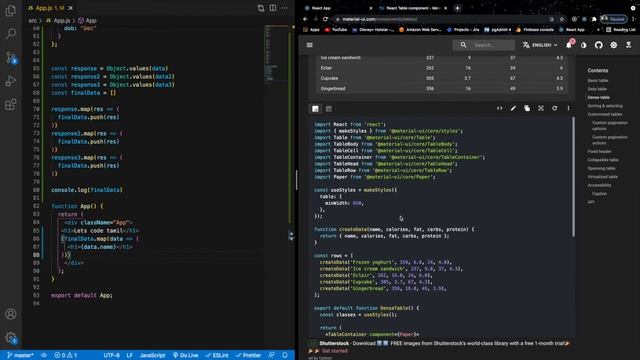The width and height of the screenshot is (640, 360).
Task: Click the edit website colors icon
Action: [584, 45]
